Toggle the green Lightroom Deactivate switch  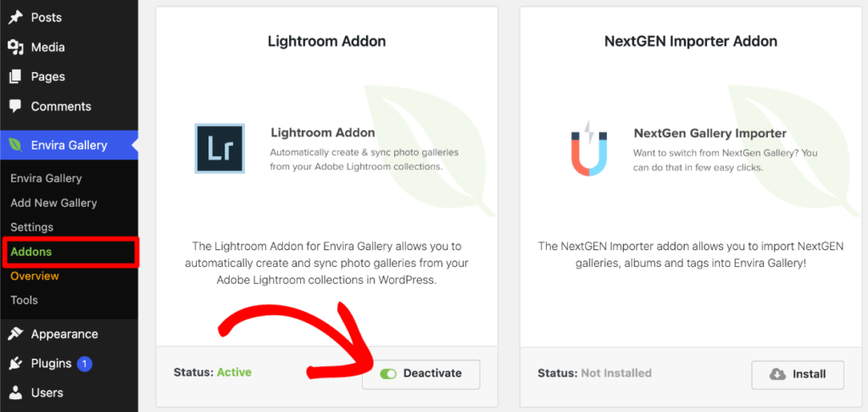tap(388, 374)
